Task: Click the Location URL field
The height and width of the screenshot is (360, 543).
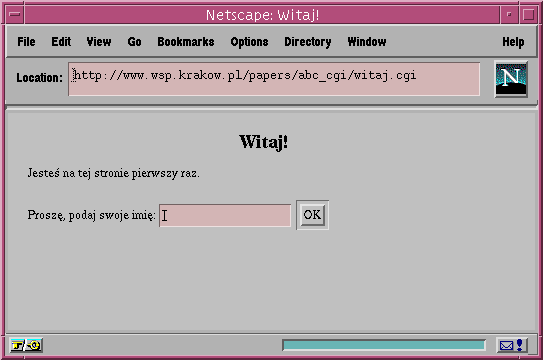Action: [x=274, y=79]
